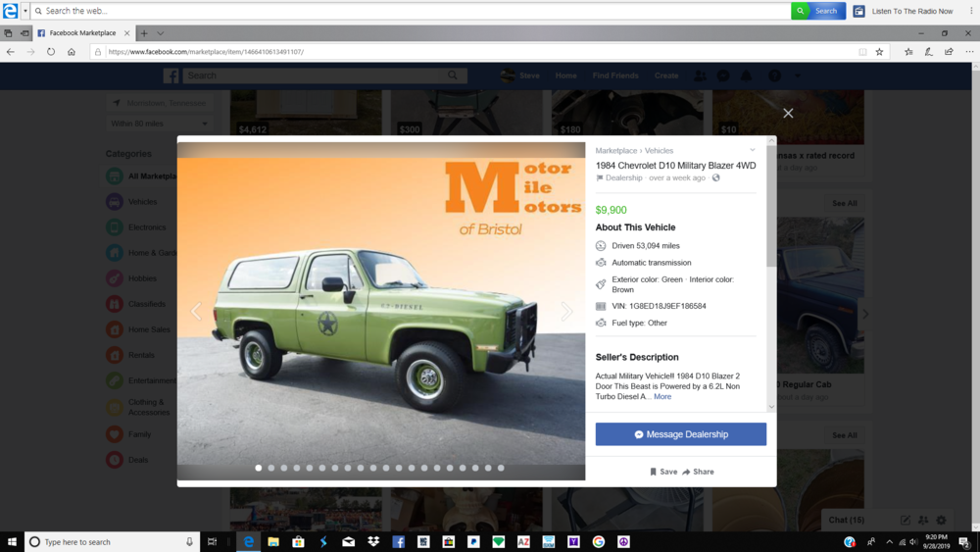Open Steve's profile in Facebook header
Screen dimensions: 980x552
pyautogui.click(x=520, y=75)
